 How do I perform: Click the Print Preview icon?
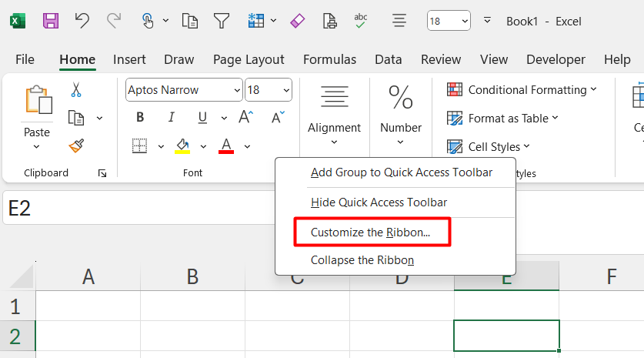tap(330, 21)
